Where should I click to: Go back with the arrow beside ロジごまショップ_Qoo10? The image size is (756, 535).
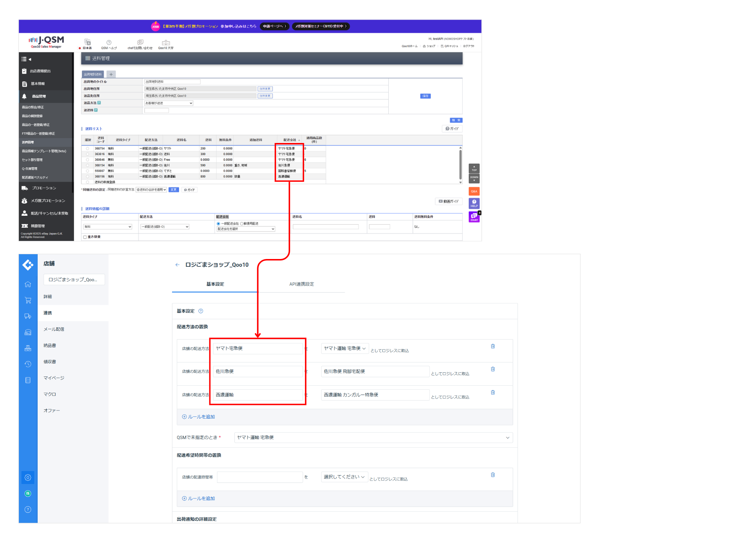[x=178, y=265]
